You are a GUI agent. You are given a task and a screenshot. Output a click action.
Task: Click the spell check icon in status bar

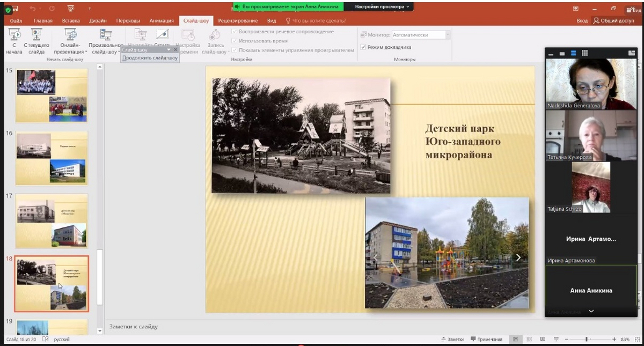pyautogui.click(x=45, y=339)
